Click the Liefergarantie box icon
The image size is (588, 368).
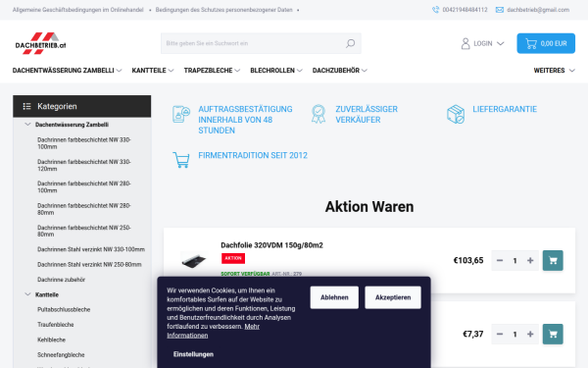pos(456,114)
